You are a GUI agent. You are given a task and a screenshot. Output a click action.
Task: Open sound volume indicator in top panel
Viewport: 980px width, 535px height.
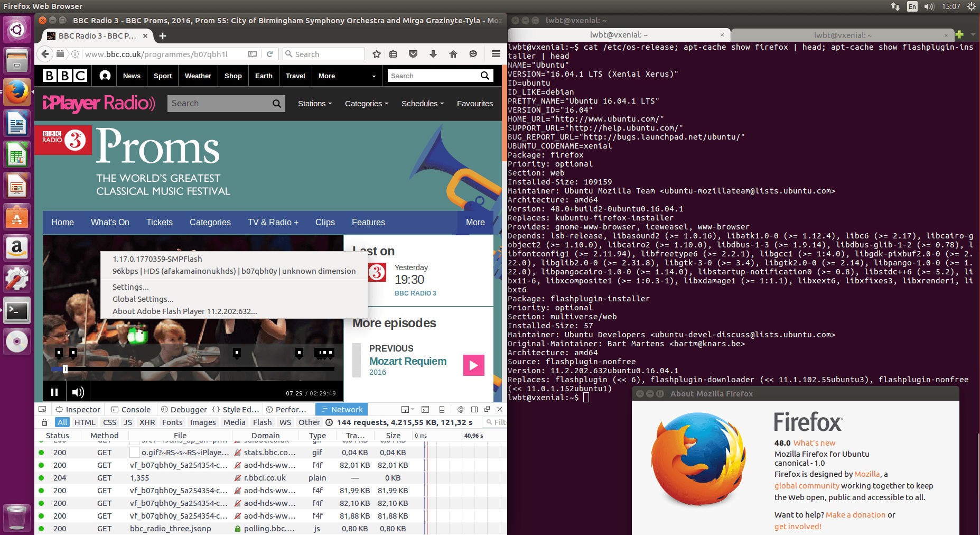coord(929,6)
